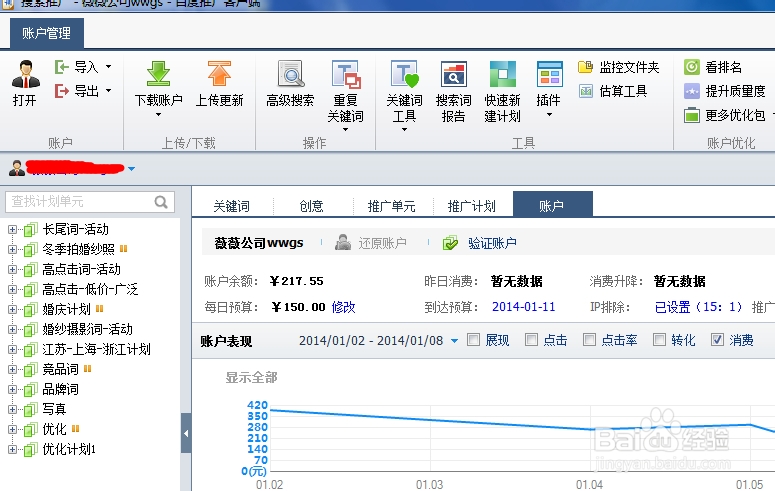Expand the 优化计划1 tree node
Image resolution: width=775 pixels, height=491 pixels.
(x=12, y=449)
